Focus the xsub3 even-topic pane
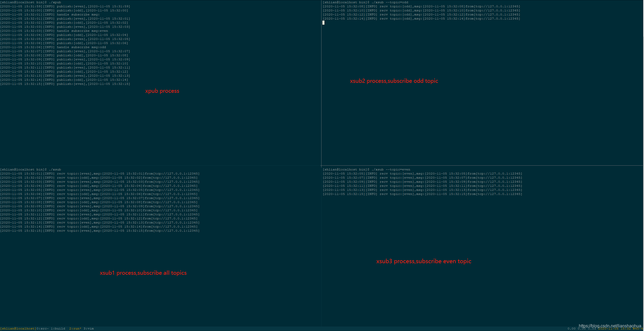644x331 pixels. click(483, 236)
